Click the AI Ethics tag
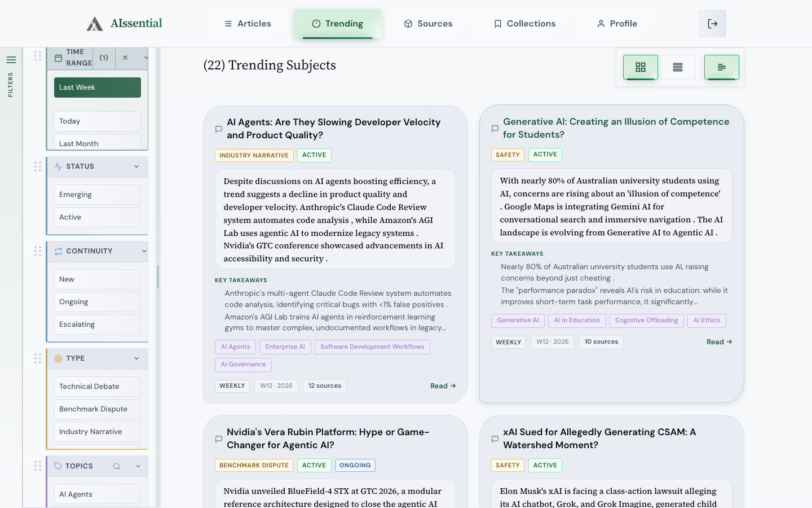This screenshot has width=812, height=508. click(x=707, y=321)
